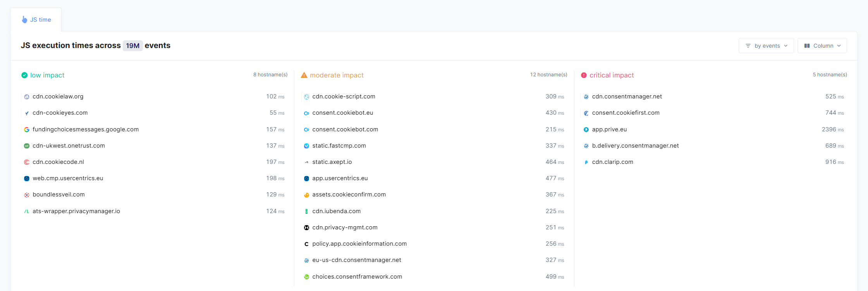Open the cdn.consentmanager.net hostname entry
The image size is (868, 291).
tap(627, 96)
